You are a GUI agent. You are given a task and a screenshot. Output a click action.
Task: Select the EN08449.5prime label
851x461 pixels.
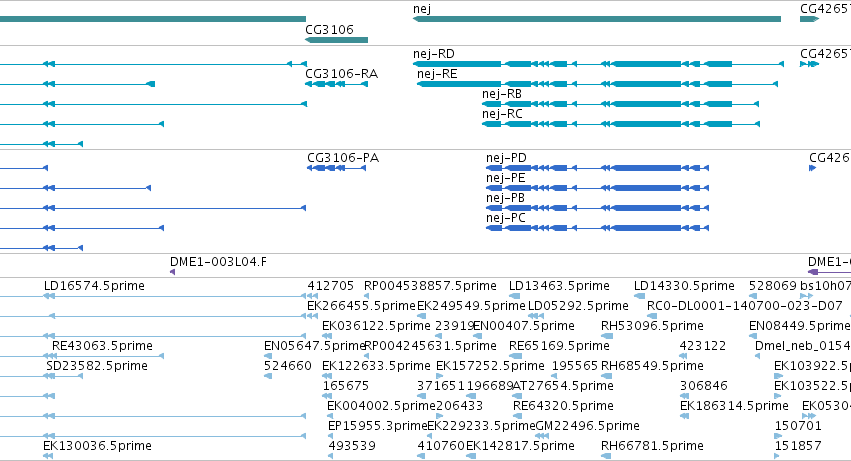coord(799,326)
